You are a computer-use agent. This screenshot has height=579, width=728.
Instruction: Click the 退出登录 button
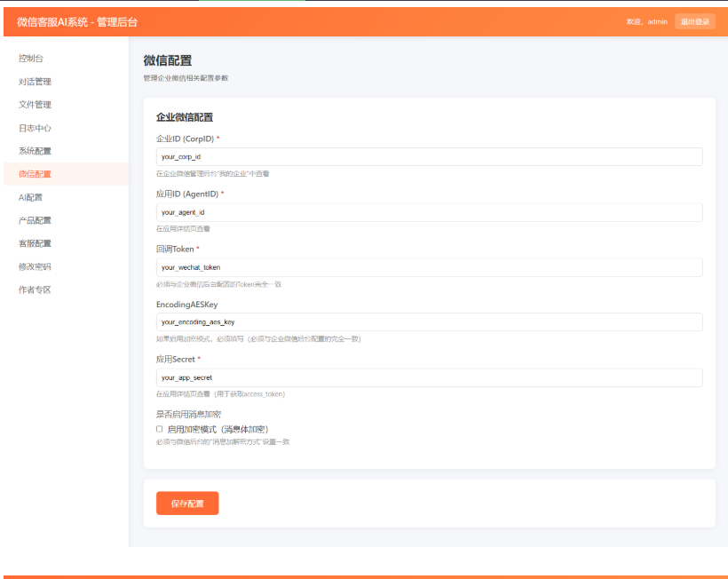click(x=694, y=21)
